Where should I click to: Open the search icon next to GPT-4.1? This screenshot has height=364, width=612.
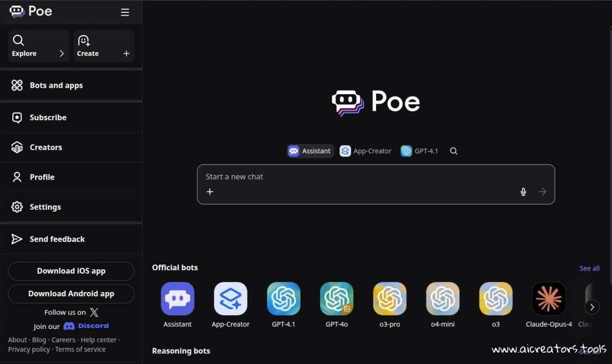coord(453,151)
